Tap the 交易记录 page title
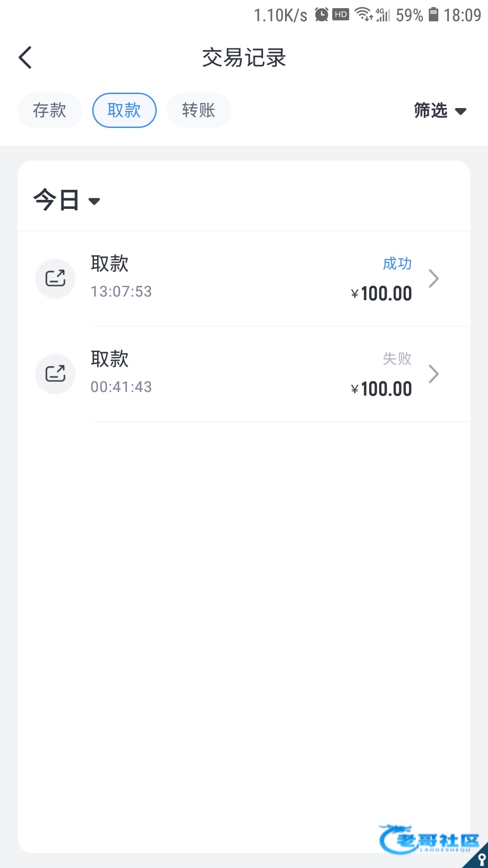 tap(244, 58)
